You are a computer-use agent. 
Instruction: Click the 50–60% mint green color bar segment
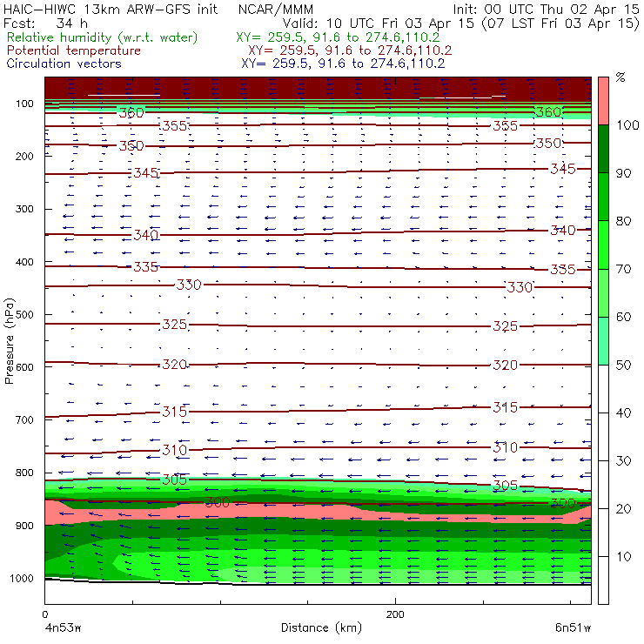(603, 341)
